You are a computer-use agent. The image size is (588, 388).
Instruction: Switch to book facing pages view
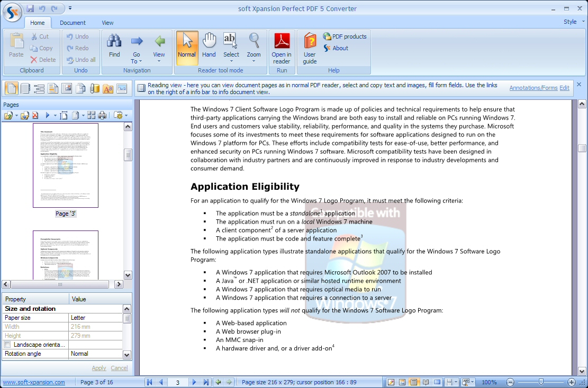point(426,382)
